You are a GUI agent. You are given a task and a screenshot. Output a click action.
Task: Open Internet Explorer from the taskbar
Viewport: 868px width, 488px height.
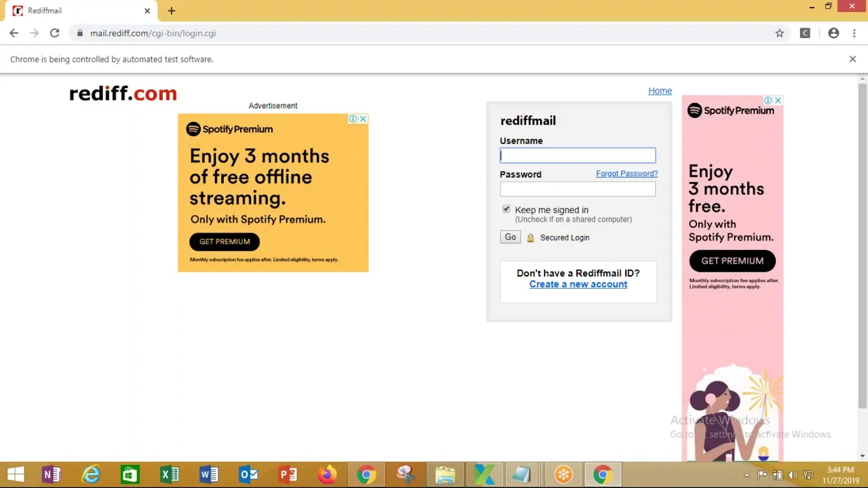(x=91, y=474)
